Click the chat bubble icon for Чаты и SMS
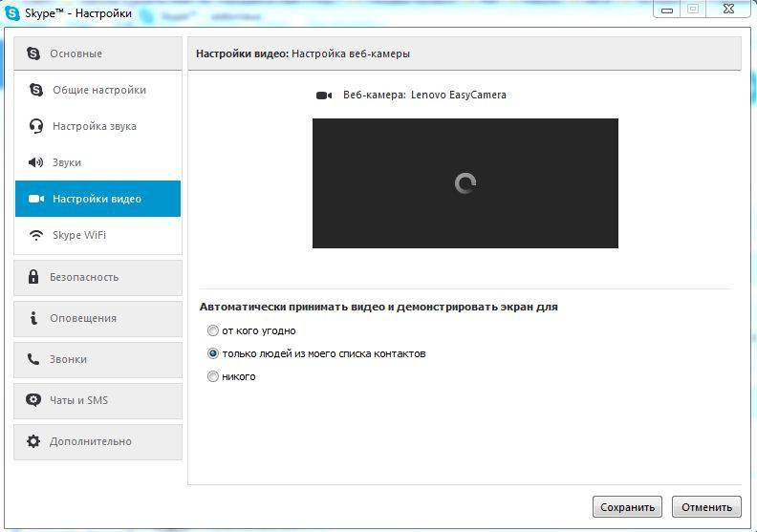This screenshot has width=757, height=532. 33,400
